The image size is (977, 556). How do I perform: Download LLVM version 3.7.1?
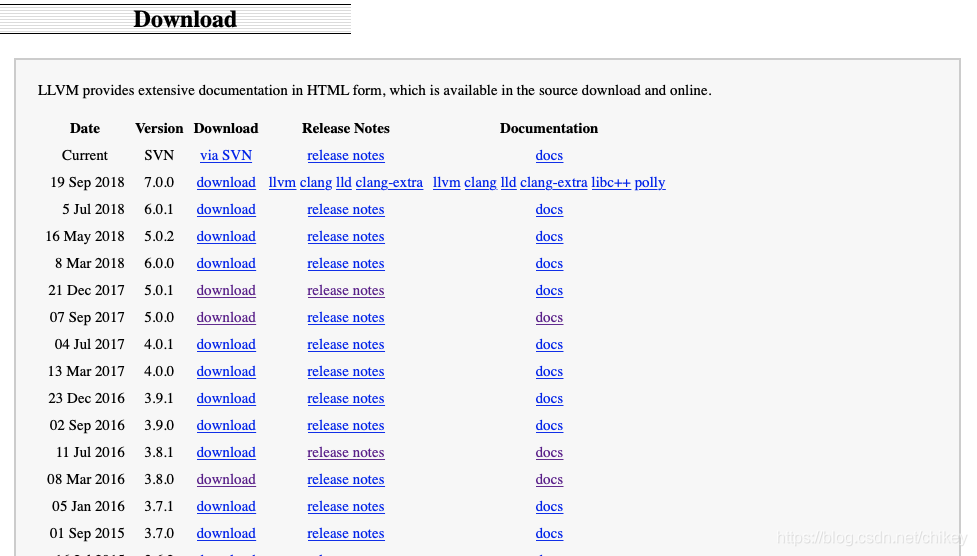(x=226, y=507)
